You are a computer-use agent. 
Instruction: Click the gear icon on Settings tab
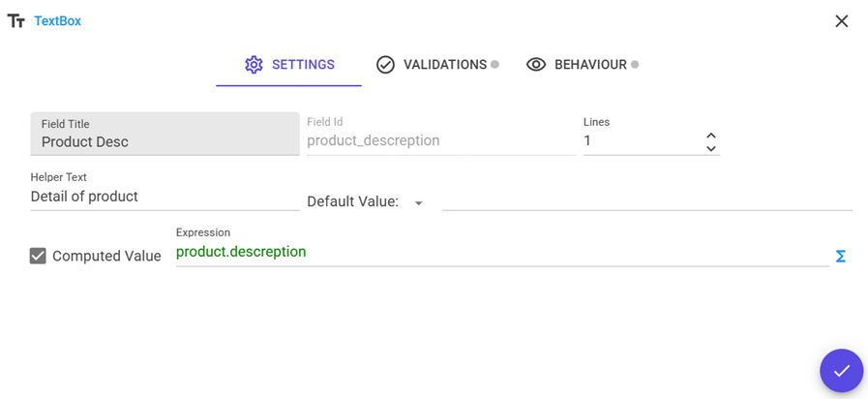click(x=254, y=65)
